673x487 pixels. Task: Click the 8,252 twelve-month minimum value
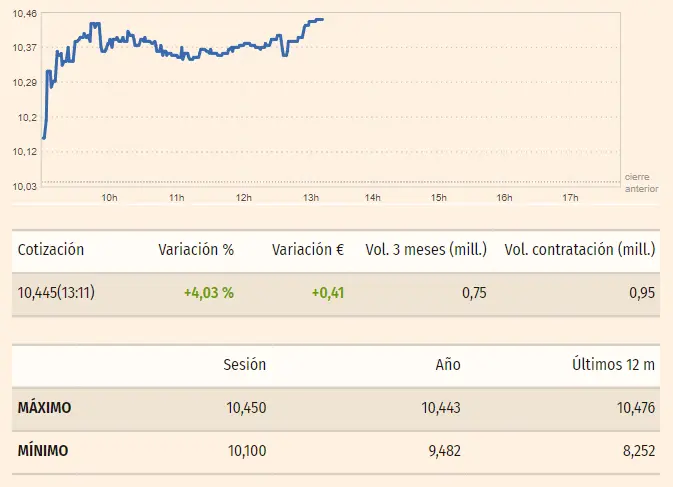pos(636,451)
